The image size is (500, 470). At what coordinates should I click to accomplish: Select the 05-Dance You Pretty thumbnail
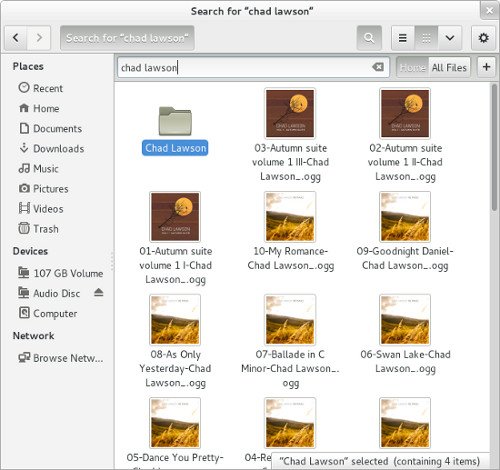(175, 423)
